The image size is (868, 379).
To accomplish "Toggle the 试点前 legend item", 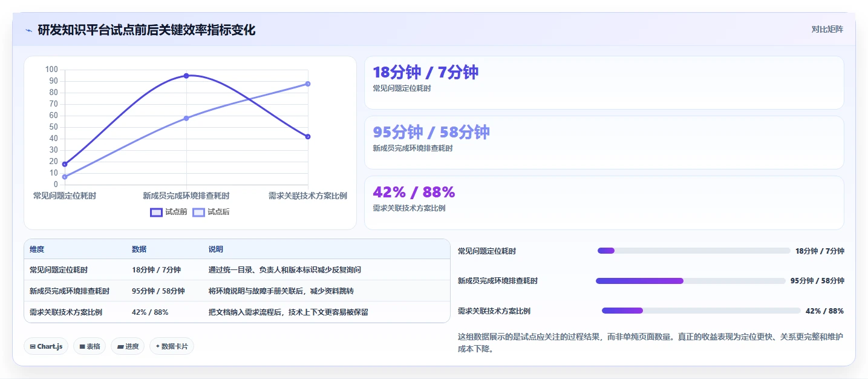I will pos(169,212).
